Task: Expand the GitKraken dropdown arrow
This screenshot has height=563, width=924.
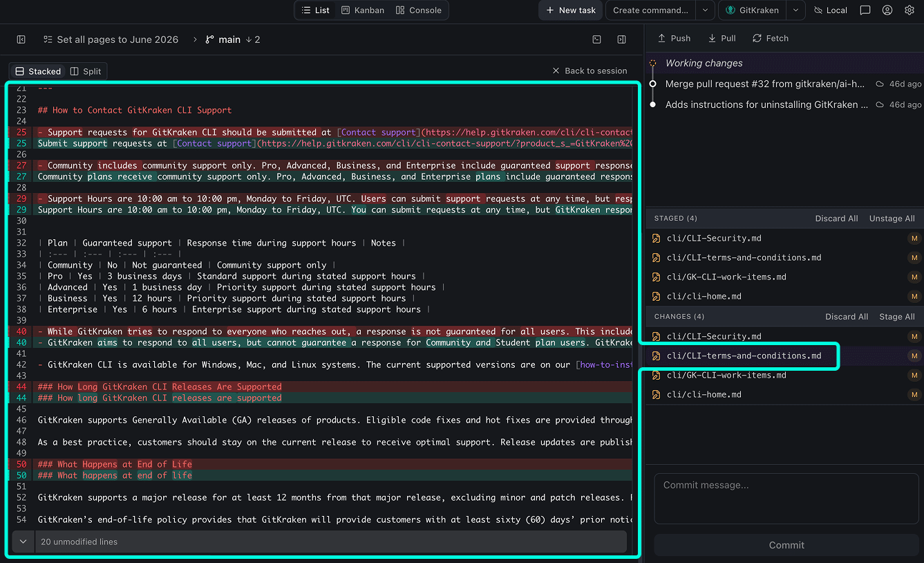Action: (795, 10)
